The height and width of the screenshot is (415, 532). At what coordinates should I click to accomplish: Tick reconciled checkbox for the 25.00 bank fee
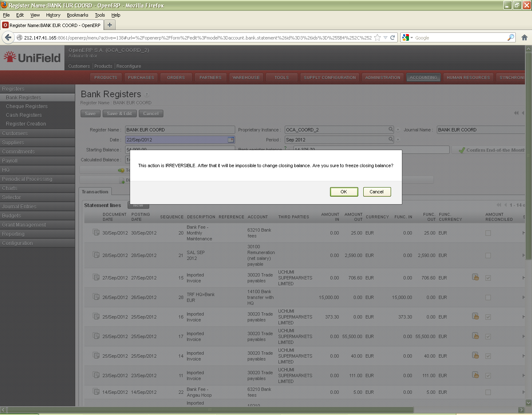(x=488, y=233)
